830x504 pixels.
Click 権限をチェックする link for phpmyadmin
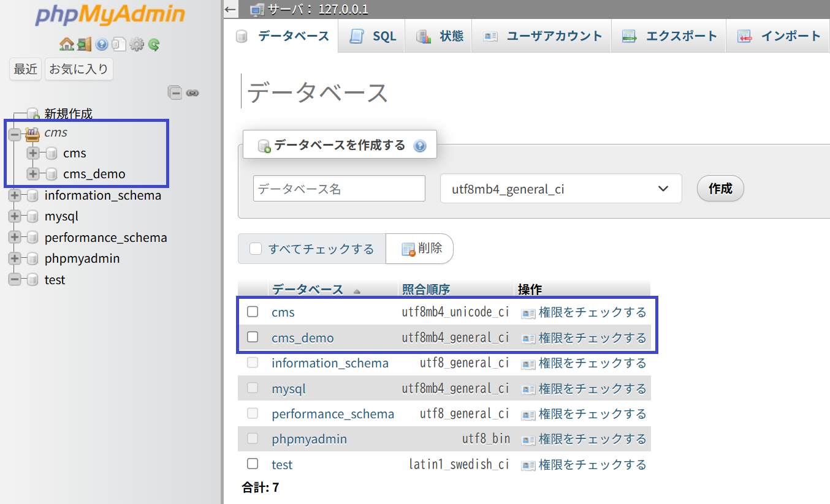point(592,439)
